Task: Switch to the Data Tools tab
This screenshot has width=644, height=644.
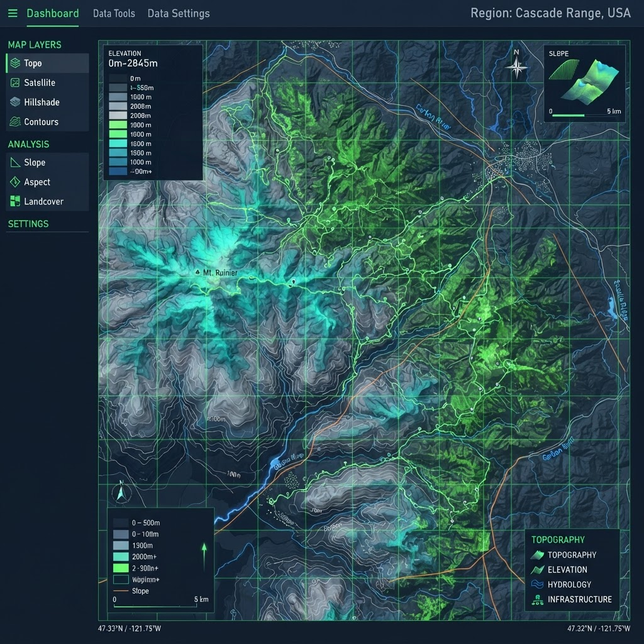Action: click(x=114, y=14)
